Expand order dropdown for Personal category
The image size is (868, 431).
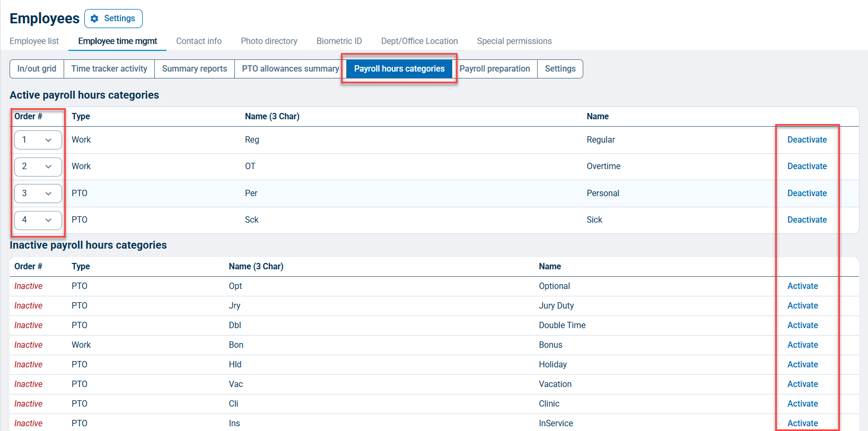pyautogui.click(x=38, y=193)
